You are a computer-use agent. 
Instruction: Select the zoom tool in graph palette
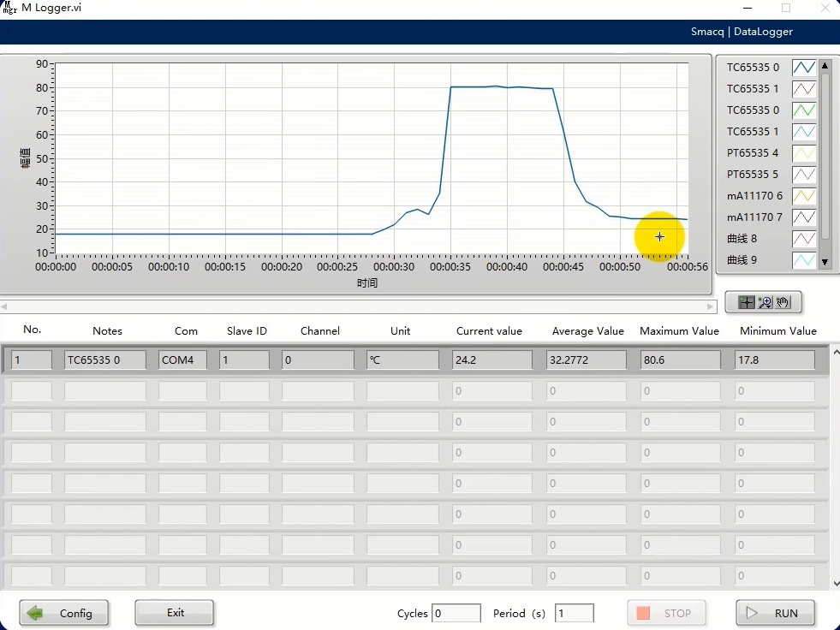point(765,303)
